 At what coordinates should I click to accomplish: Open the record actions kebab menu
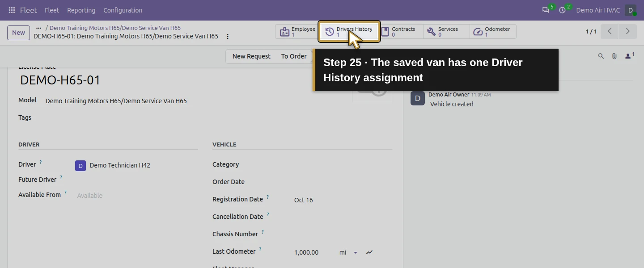pyautogui.click(x=228, y=37)
